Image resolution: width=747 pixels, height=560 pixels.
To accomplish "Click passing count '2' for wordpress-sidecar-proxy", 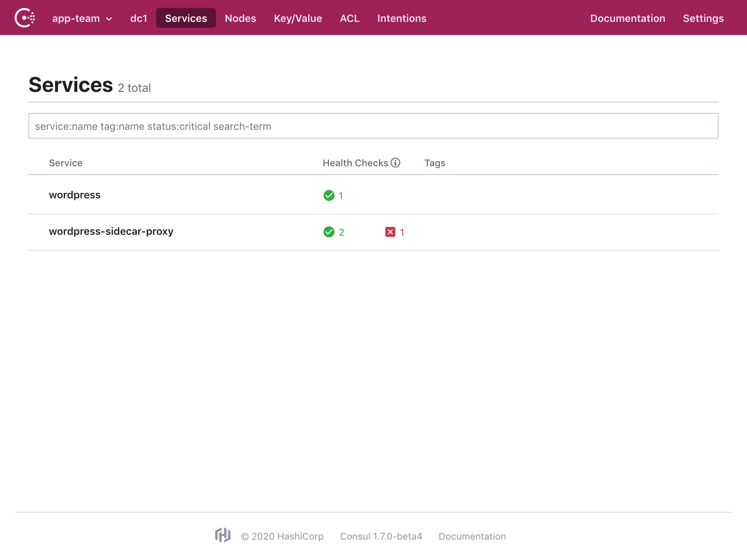I will (341, 232).
